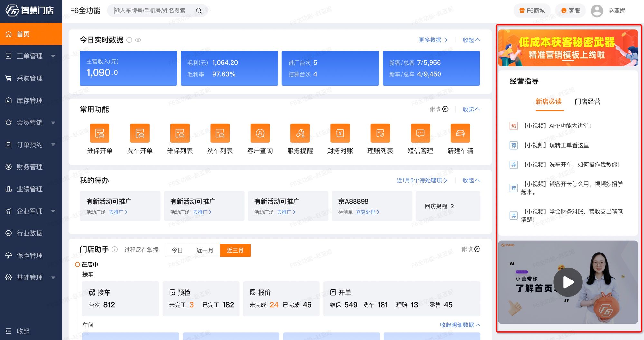Click the 智慧门店 F6 logo

[x=30, y=10]
